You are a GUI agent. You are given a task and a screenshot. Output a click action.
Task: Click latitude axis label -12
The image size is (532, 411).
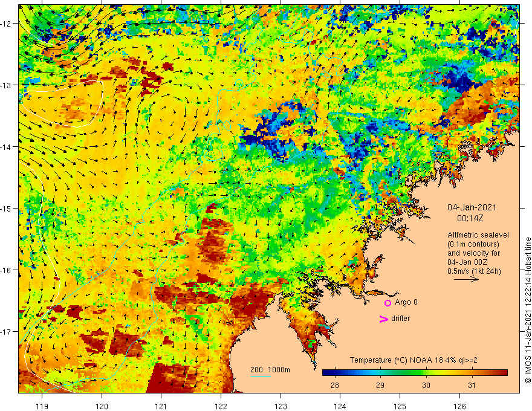coord(6,24)
